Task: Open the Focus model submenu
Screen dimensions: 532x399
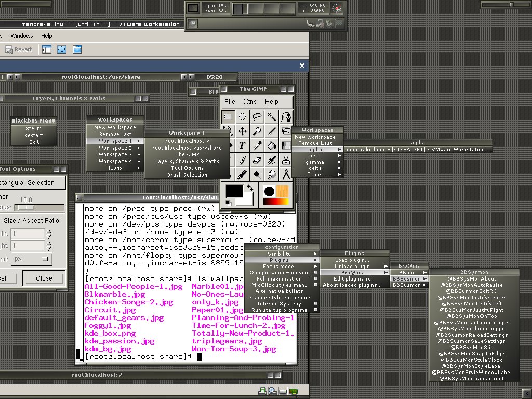Action: coord(281,267)
